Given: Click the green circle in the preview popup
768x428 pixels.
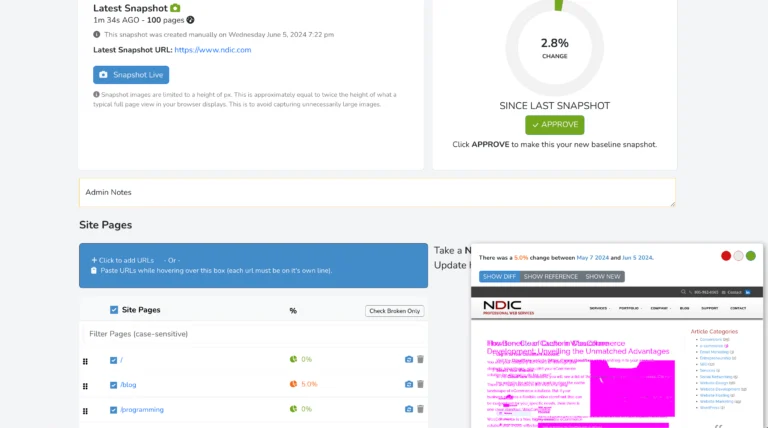Looking at the screenshot, I should coord(750,256).
